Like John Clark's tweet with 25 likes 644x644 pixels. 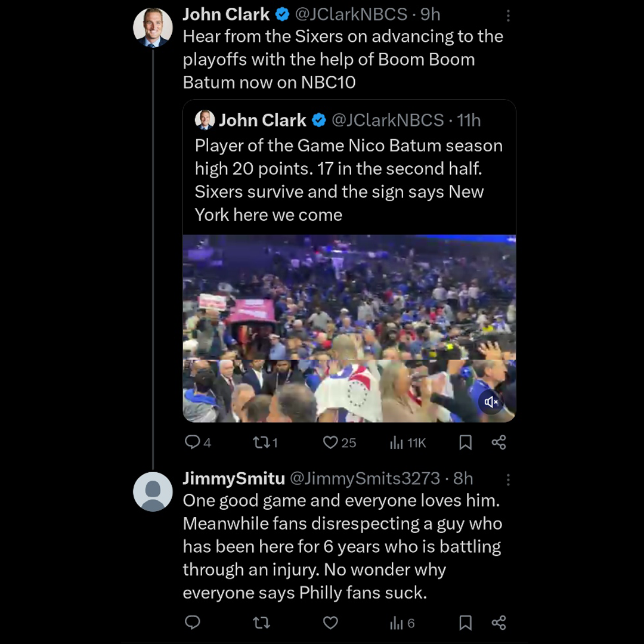click(x=330, y=442)
